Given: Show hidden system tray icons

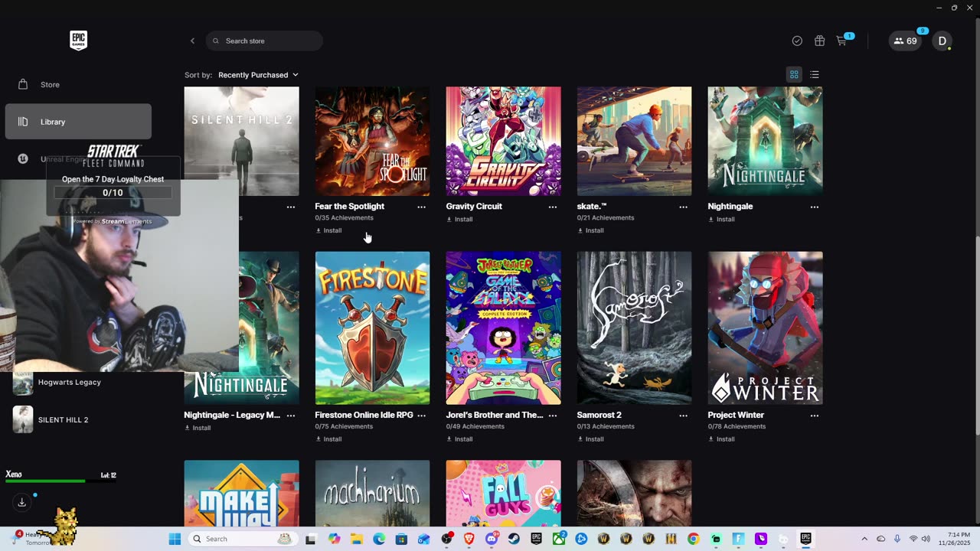Looking at the screenshot, I should point(864,539).
